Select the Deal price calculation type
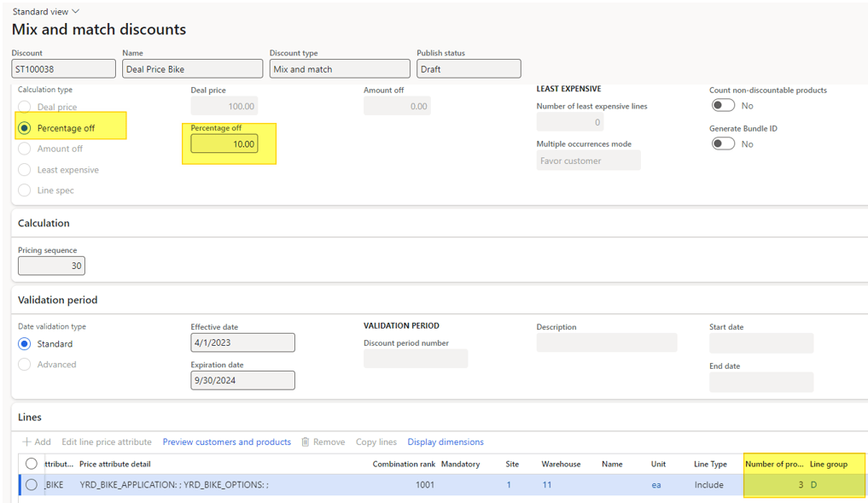 click(24, 106)
